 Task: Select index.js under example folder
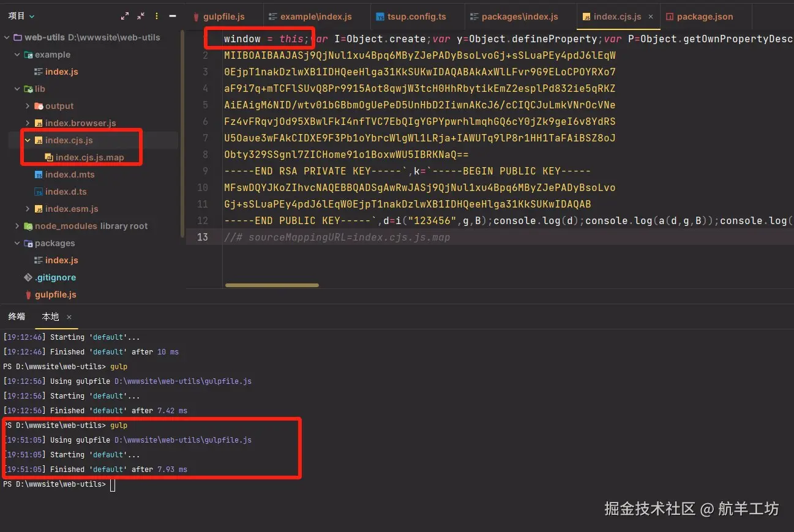[x=61, y=72]
